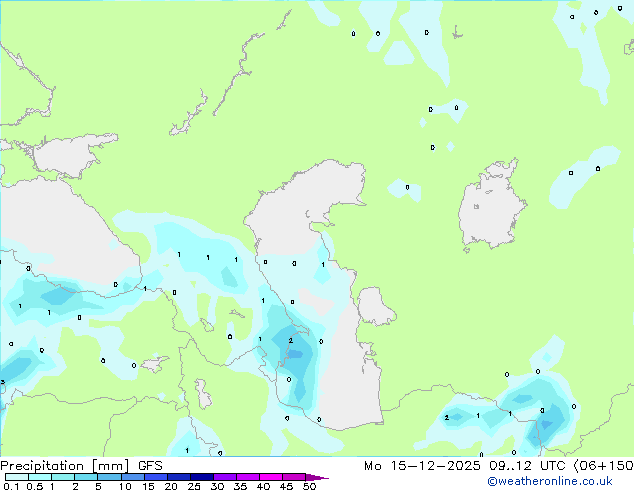
Task: Click the Aral Sea shape on the map
Action: click(490, 207)
